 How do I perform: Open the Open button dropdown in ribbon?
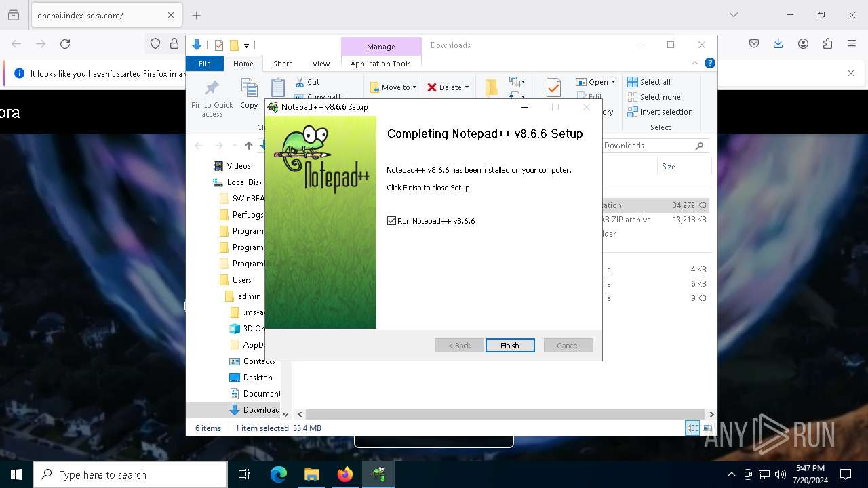[613, 82]
